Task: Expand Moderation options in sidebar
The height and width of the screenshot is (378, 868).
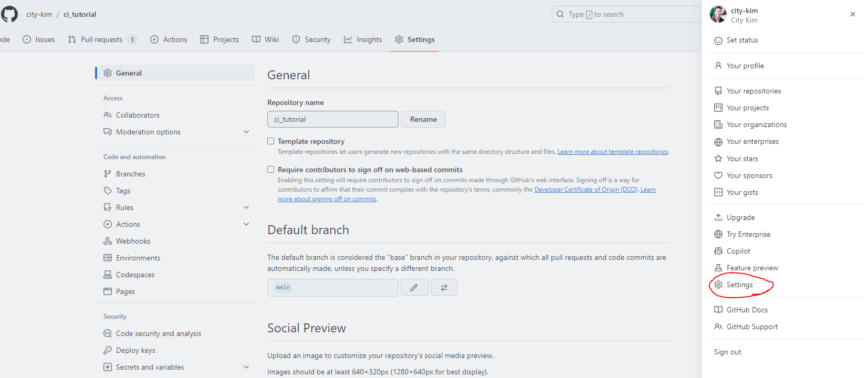Action: [246, 132]
